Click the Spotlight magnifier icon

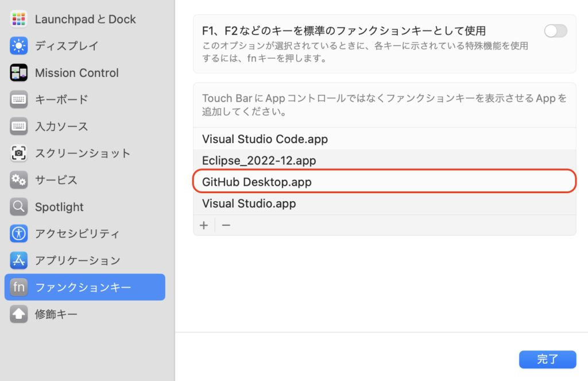[x=19, y=207]
